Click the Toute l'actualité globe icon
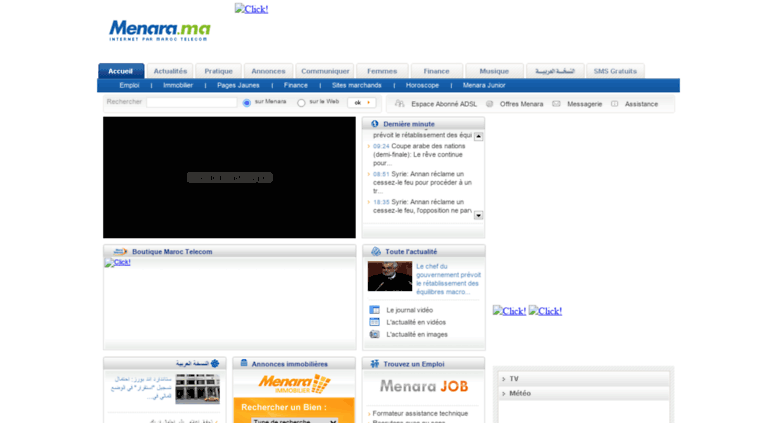 tap(376, 252)
